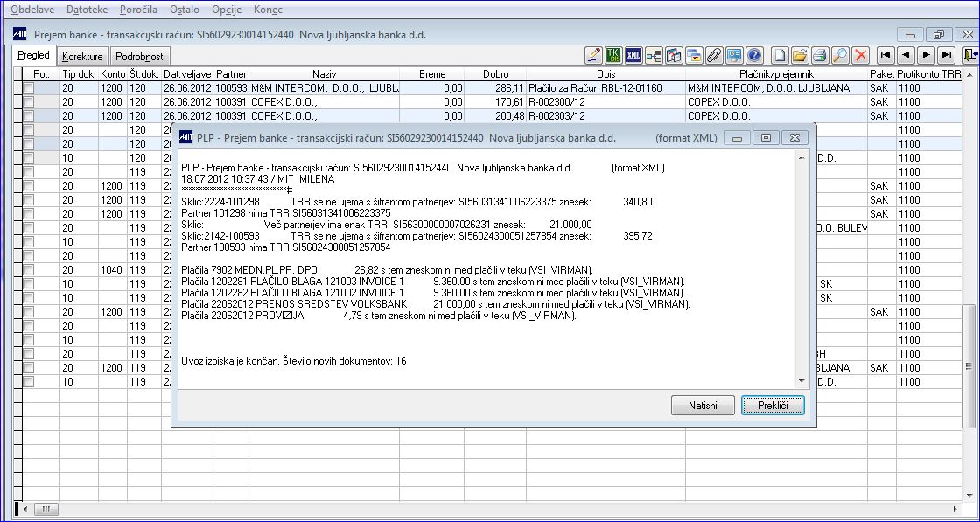Click the open folder toolbar icon

pyautogui.click(x=799, y=55)
